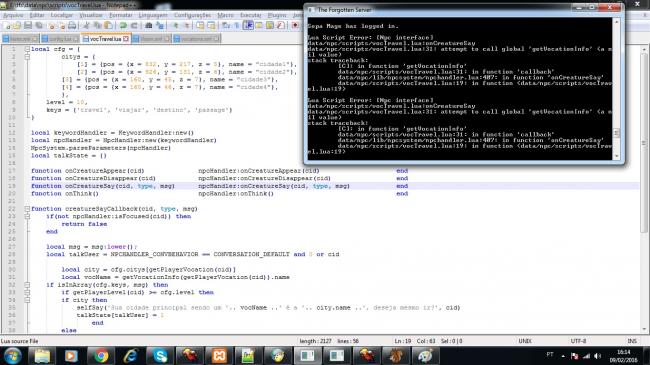The width and height of the screenshot is (650, 365).
Task: Toggle the Word Wrap toolbar icon
Action: click(226, 26)
